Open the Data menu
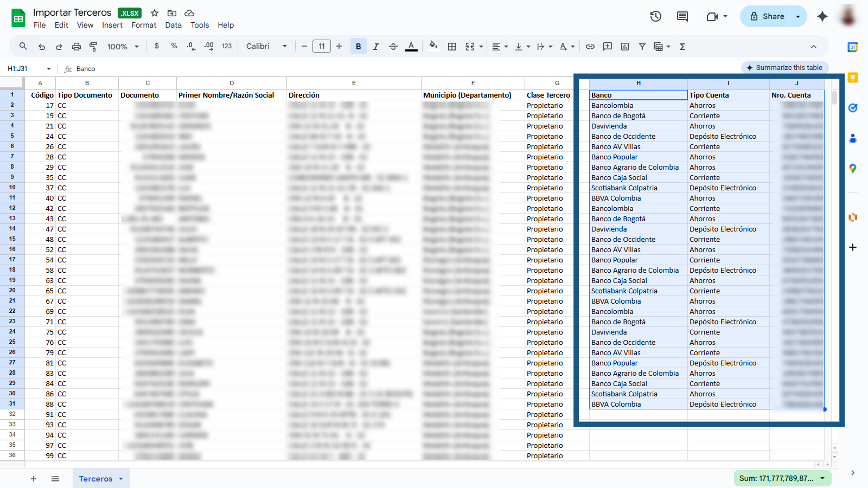 pos(174,25)
